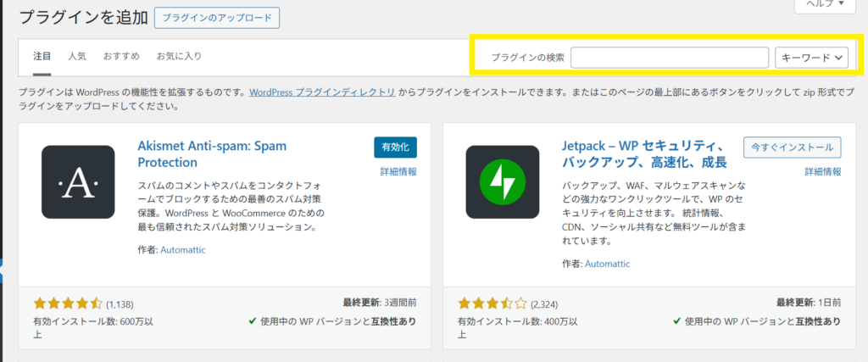Click 今すぐインストール for Jetpack
The image size is (868, 362).
(793, 148)
